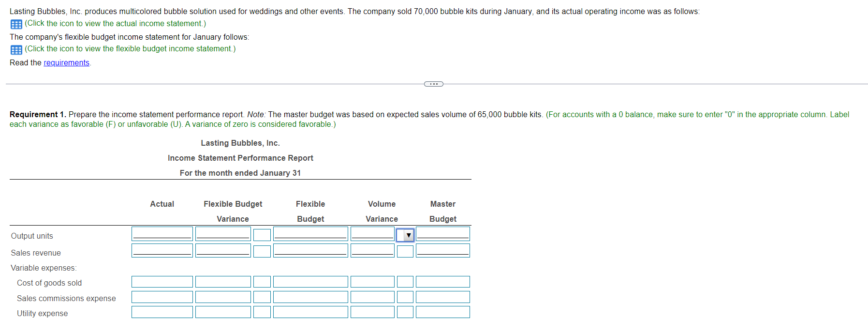This screenshot has width=868, height=319.
Task: Open the flexible budget income statement icon
Action: click(x=16, y=49)
